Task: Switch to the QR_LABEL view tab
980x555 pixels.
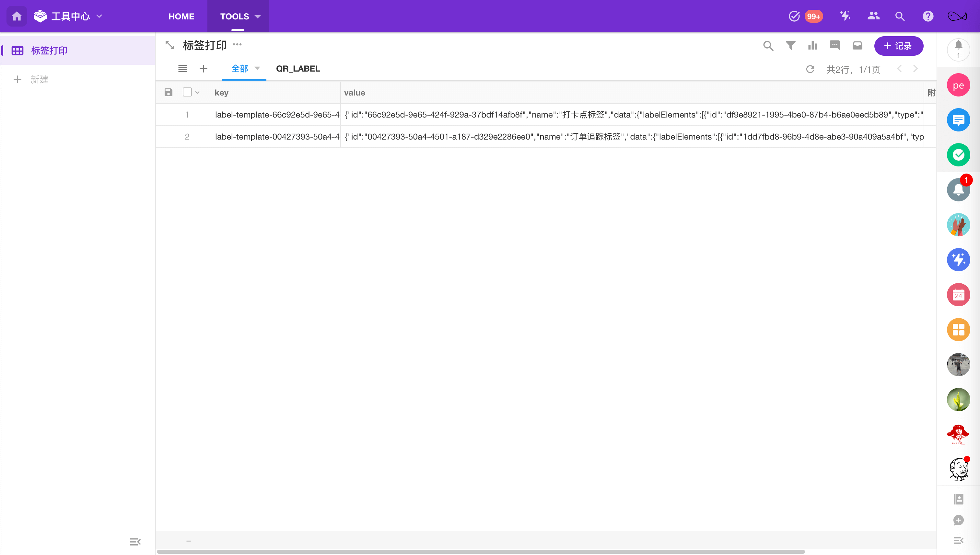Action: point(298,69)
